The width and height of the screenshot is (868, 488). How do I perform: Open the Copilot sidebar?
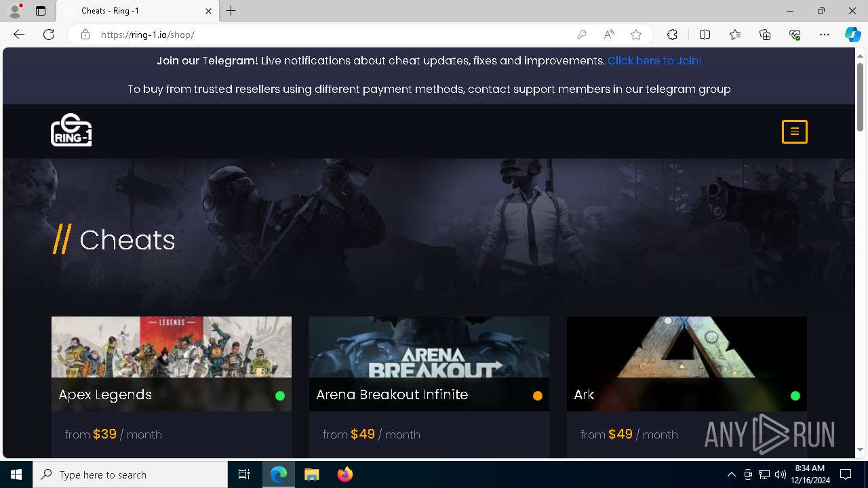click(x=852, y=35)
